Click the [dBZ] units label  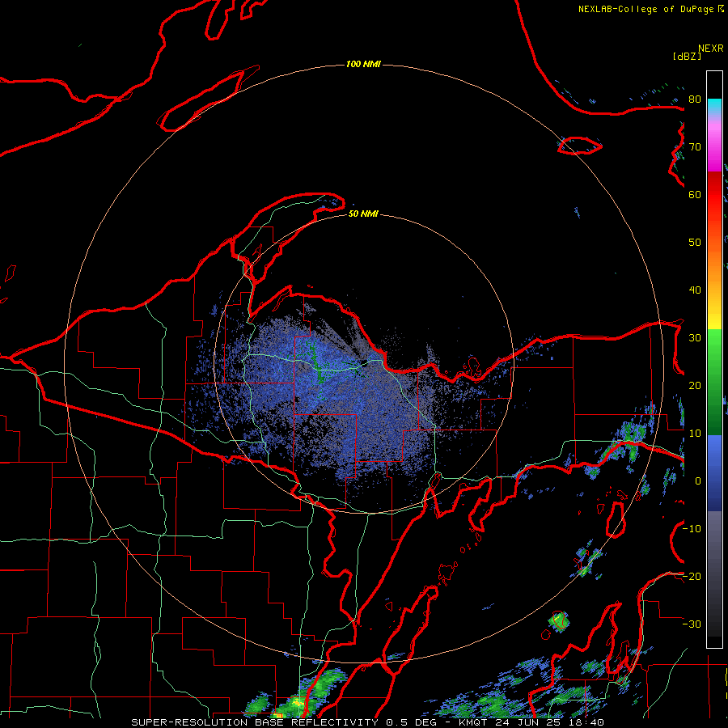[x=687, y=56]
